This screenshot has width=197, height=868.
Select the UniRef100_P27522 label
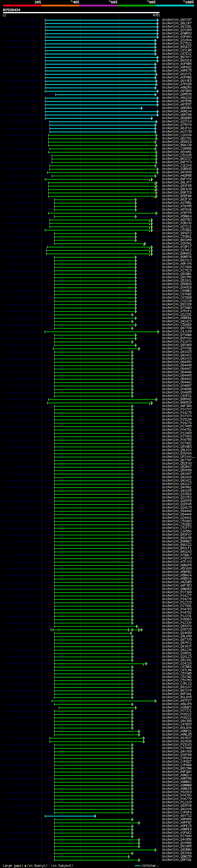pyautogui.click(x=177, y=44)
